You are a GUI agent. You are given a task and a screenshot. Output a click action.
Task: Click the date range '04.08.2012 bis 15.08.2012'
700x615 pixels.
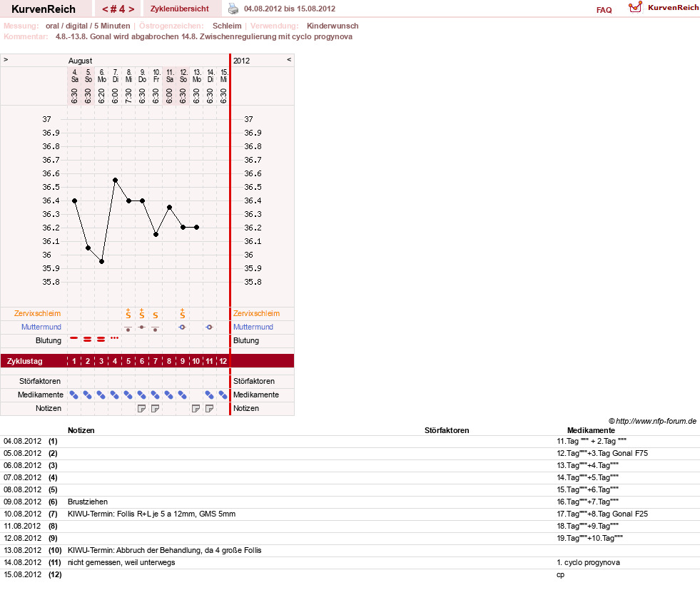290,9
